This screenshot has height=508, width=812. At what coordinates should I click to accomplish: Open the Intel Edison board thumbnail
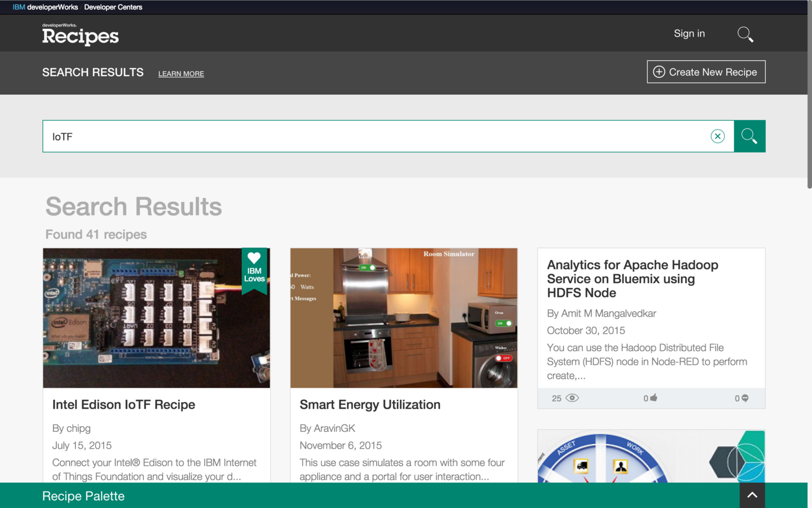156,318
